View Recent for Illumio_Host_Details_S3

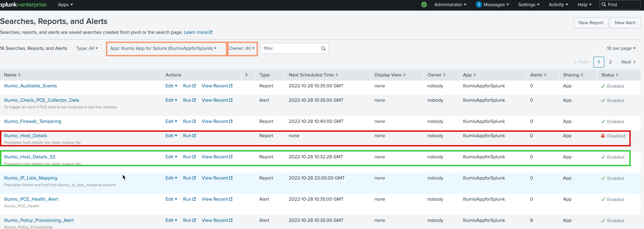(217, 157)
